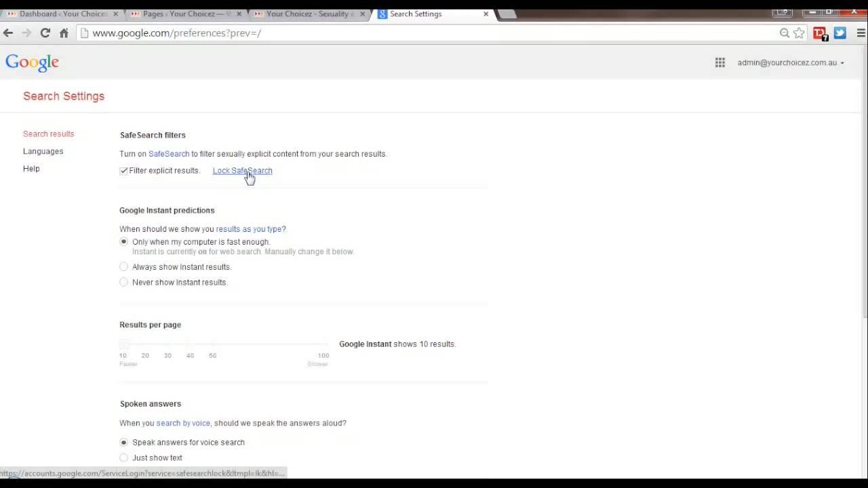Click the Results per page heading

(151, 325)
